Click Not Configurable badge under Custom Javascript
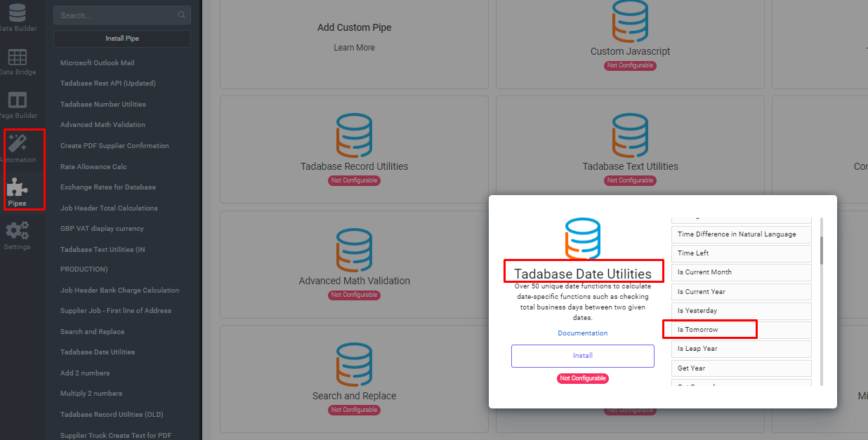Screen dimensions: 868x440 pyautogui.click(x=630, y=66)
